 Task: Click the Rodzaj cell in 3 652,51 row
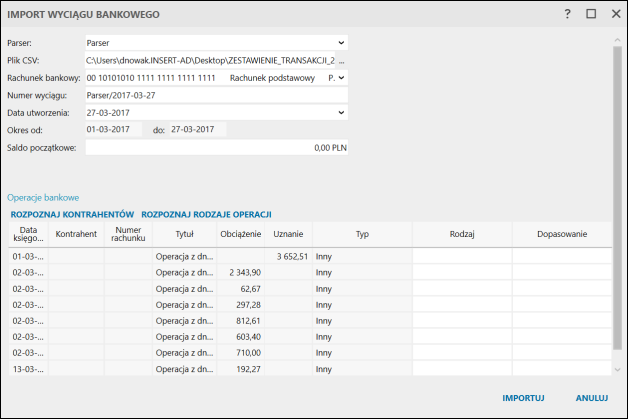point(462,256)
